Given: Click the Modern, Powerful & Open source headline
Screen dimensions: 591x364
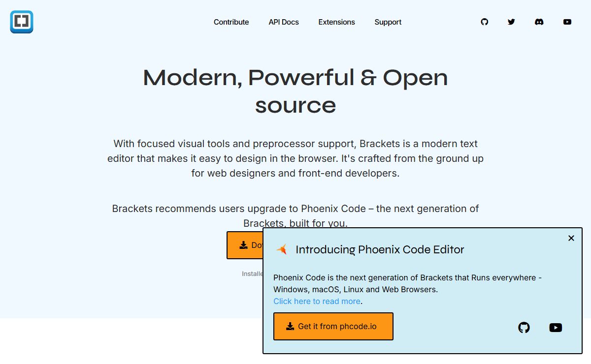Looking at the screenshot, I should 295,91.
